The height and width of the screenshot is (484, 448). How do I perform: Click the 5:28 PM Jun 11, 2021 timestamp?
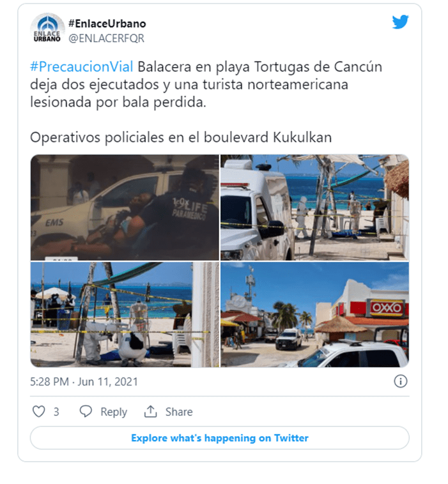84,382
